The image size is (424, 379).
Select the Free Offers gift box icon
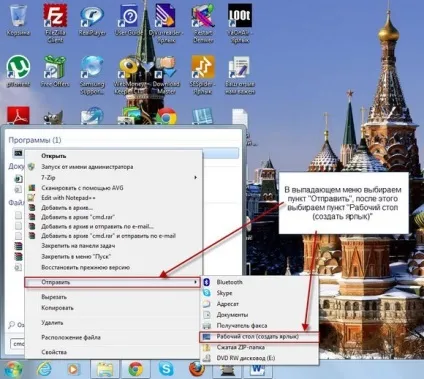tap(55, 67)
